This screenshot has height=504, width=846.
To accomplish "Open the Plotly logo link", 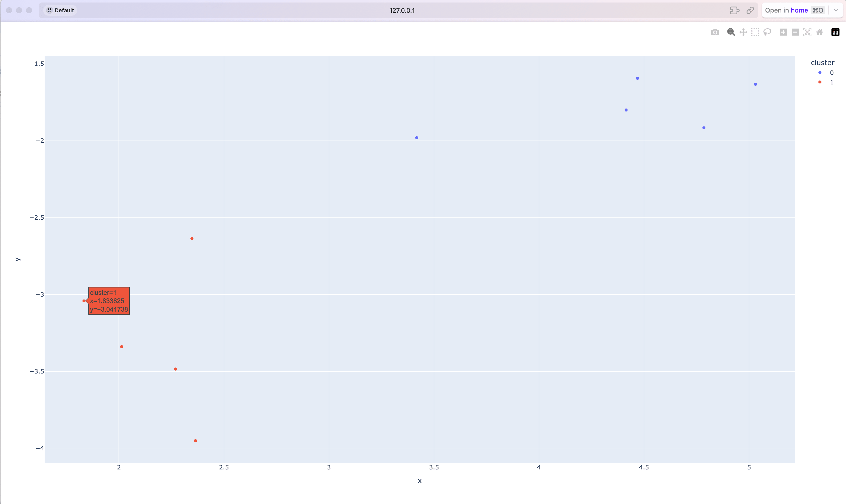I will coord(835,32).
